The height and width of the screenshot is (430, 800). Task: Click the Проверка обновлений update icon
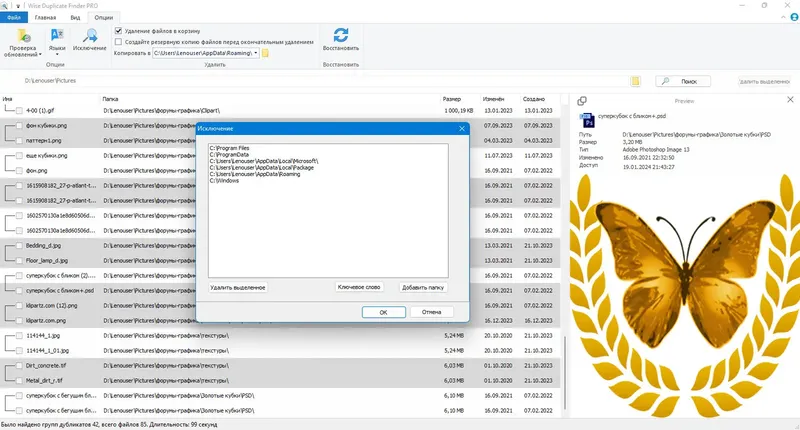coord(22,36)
